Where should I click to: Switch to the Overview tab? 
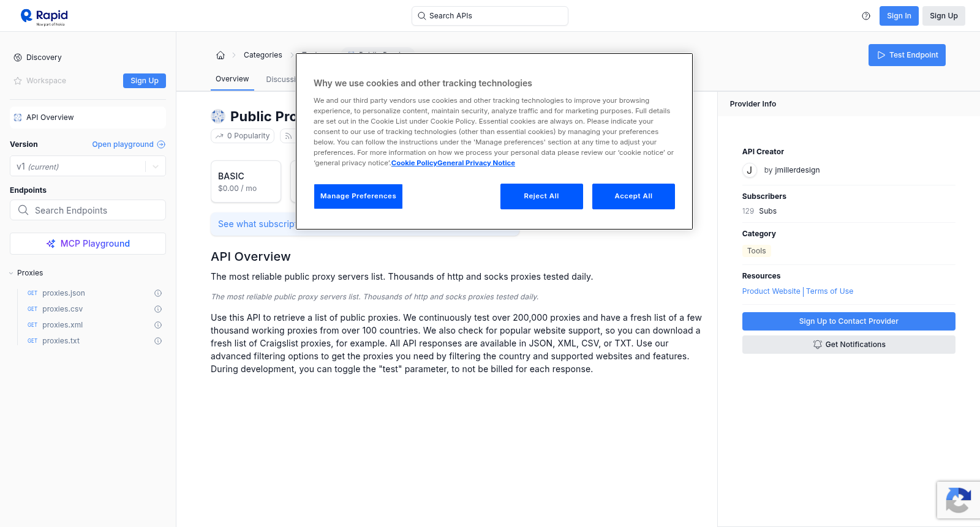click(232, 79)
